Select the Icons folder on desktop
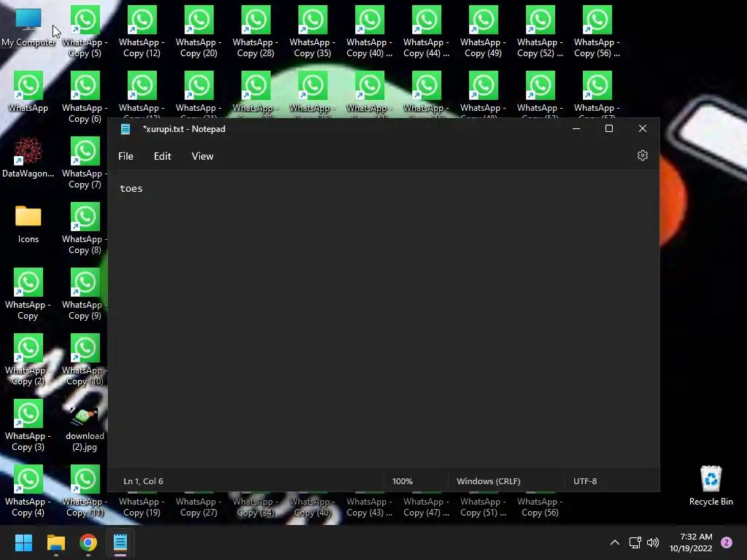 click(28, 224)
